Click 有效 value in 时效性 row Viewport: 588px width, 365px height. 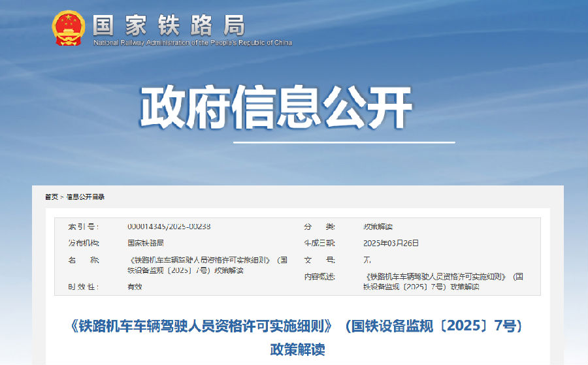135,287
